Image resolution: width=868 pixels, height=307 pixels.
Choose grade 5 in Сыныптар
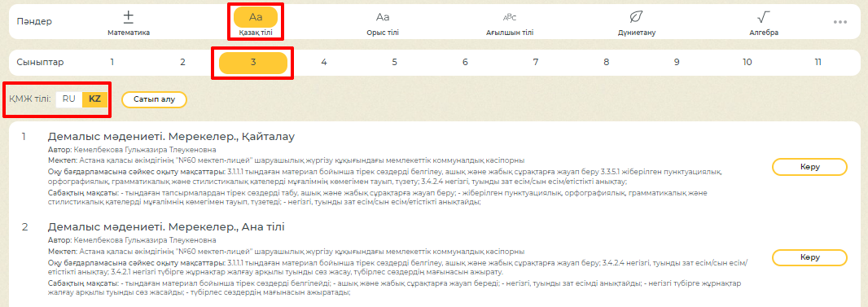[x=395, y=63]
